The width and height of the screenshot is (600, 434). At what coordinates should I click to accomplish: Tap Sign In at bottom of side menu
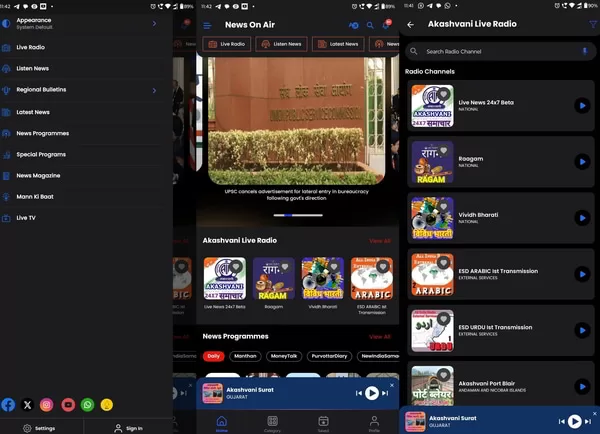tap(129, 428)
